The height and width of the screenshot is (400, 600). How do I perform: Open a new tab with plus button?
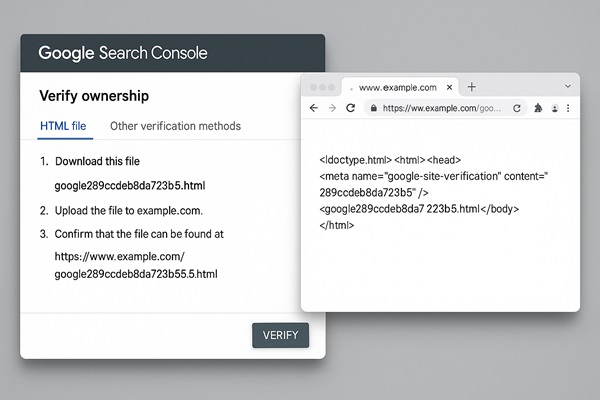point(472,87)
